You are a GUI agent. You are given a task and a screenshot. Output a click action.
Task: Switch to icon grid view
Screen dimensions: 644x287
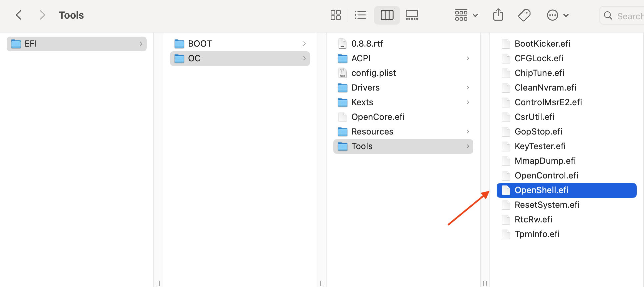pyautogui.click(x=335, y=15)
